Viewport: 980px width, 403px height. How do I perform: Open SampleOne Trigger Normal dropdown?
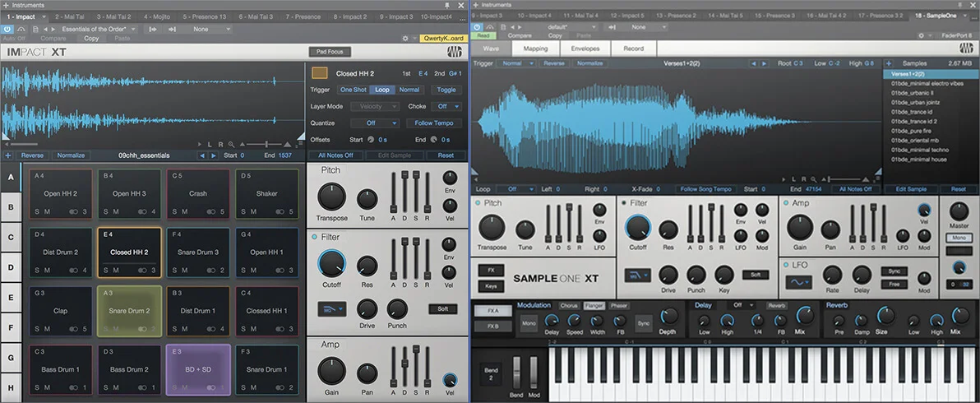(516, 63)
